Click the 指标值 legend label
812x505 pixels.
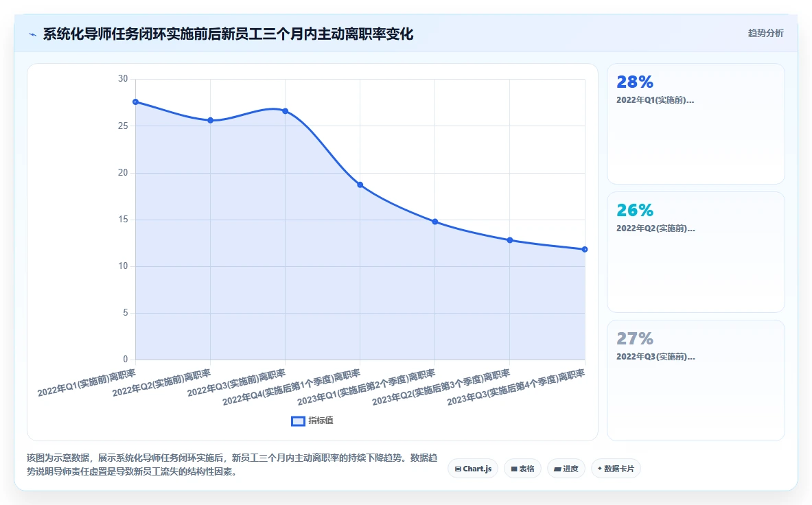click(321, 421)
